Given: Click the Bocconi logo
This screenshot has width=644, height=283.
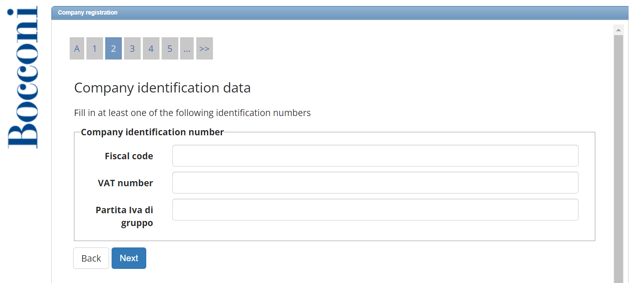Looking at the screenshot, I should point(22,75).
